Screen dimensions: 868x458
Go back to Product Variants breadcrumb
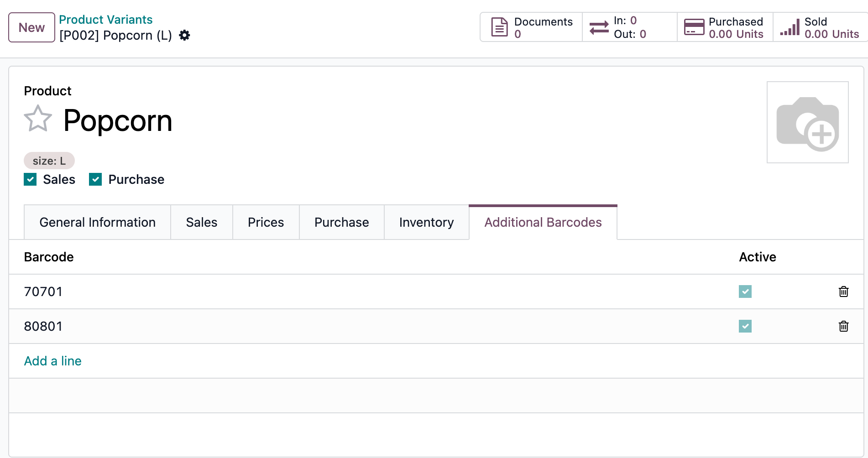pyautogui.click(x=105, y=20)
